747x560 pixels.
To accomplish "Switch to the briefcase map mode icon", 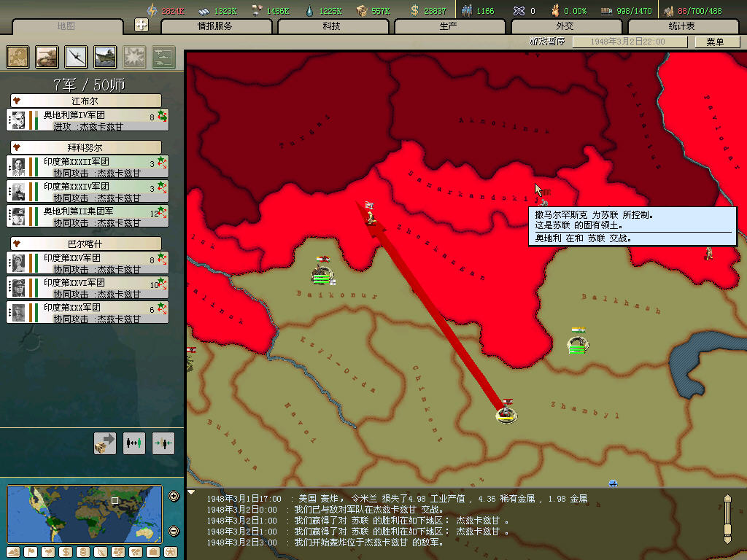I will [x=153, y=552].
